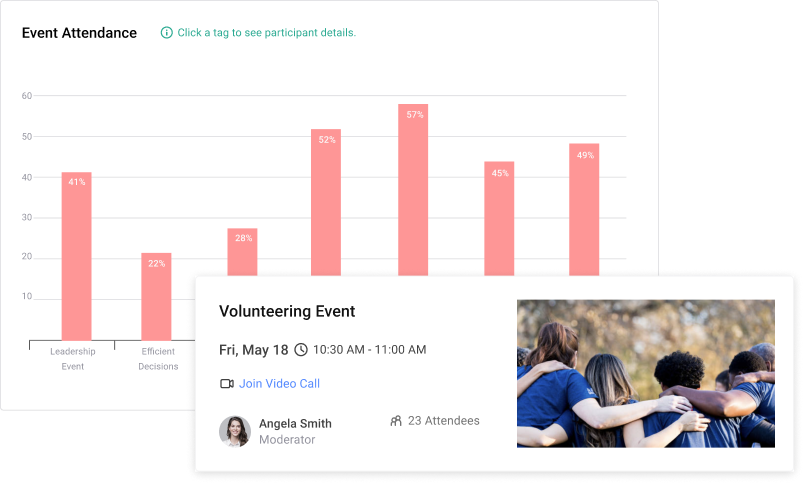
Task: Select the bar labeled 28%
Action: coord(242,251)
